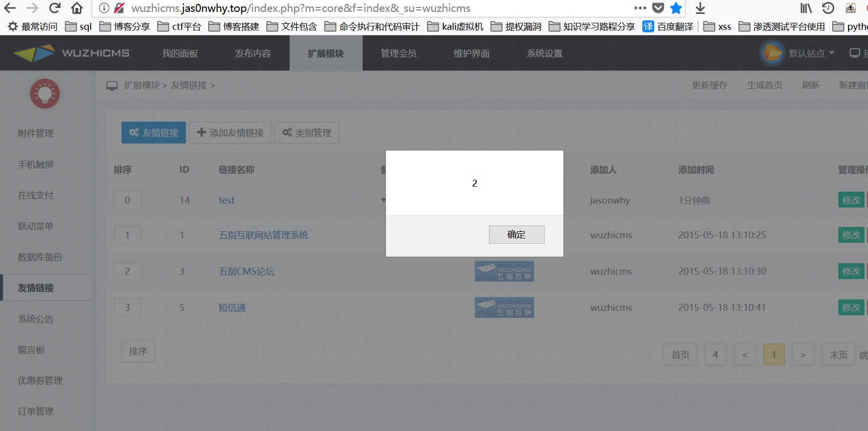Open the browser library icon
The width and height of the screenshot is (868, 431).
click(806, 8)
